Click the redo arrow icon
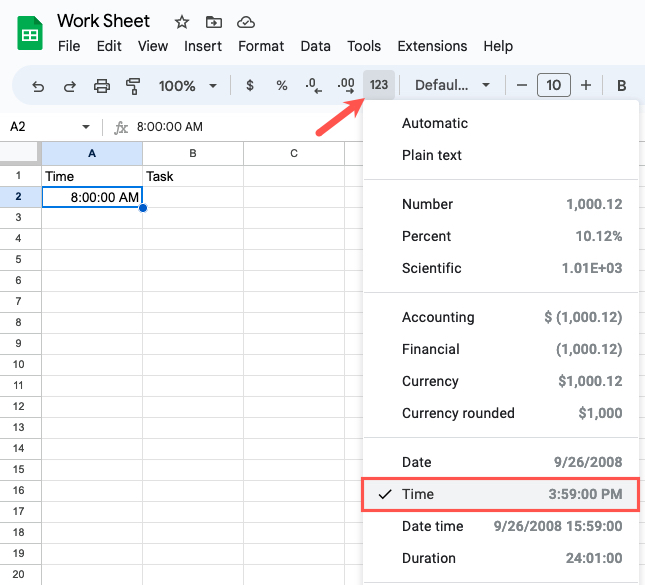The width and height of the screenshot is (645, 585). point(70,86)
